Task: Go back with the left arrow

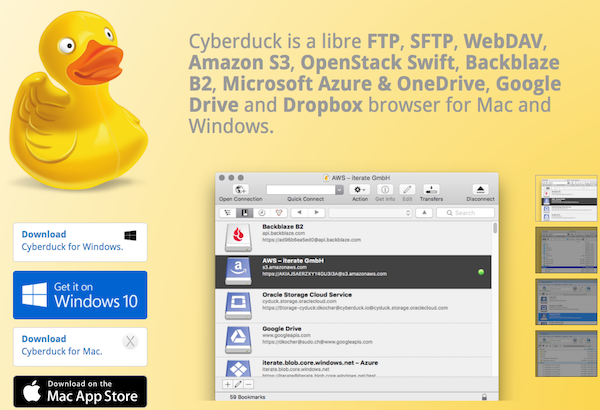Action: [299, 212]
